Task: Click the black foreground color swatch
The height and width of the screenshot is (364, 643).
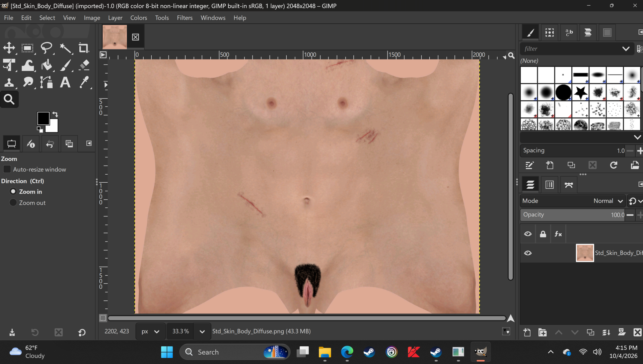Action: pyautogui.click(x=43, y=118)
